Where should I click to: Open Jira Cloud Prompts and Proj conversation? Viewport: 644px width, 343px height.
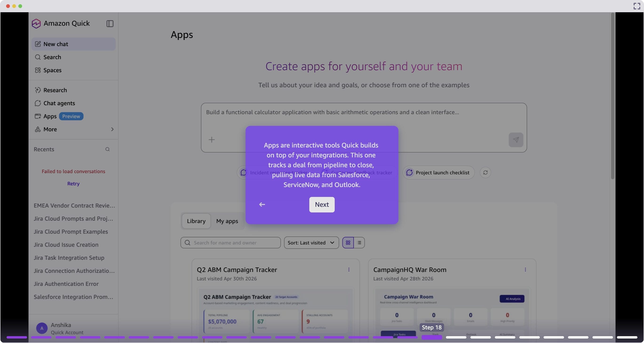tap(73, 219)
